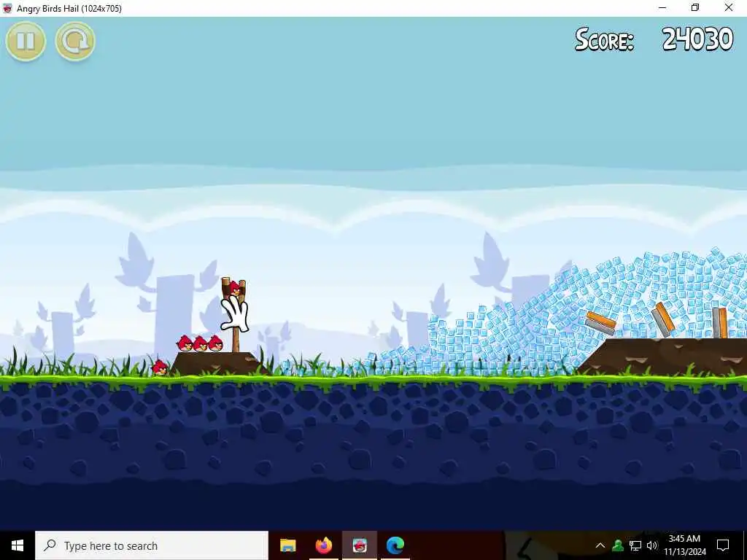Minimize the Angry Birds Hail window
This screenshot has width=747, height=560.
662,8
